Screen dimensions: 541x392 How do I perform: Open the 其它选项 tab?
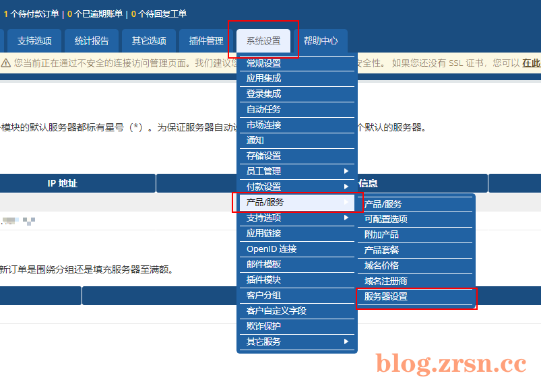point(149,40)
